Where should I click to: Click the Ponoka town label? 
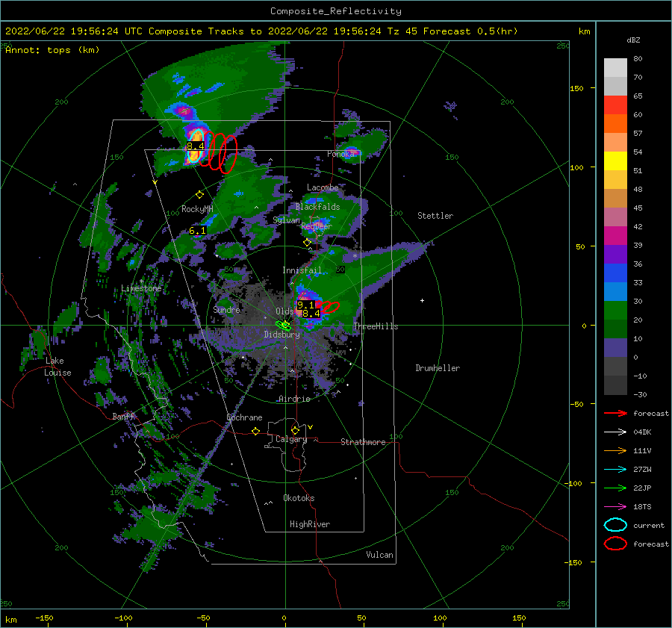341,154
